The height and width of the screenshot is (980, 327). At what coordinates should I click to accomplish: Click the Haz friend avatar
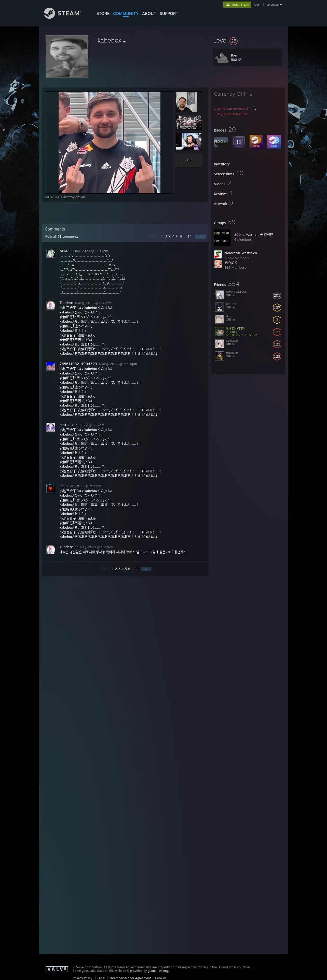click(x=220, y=319)
